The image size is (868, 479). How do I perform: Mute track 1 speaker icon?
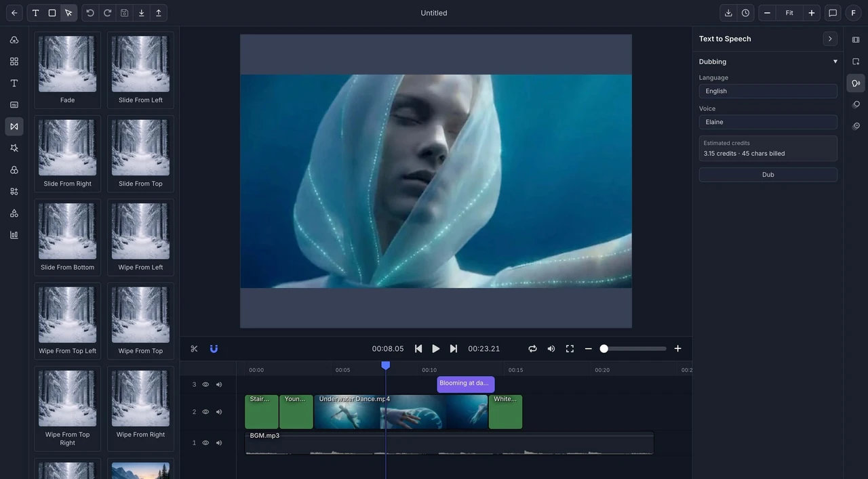click(x=219, y=443)
